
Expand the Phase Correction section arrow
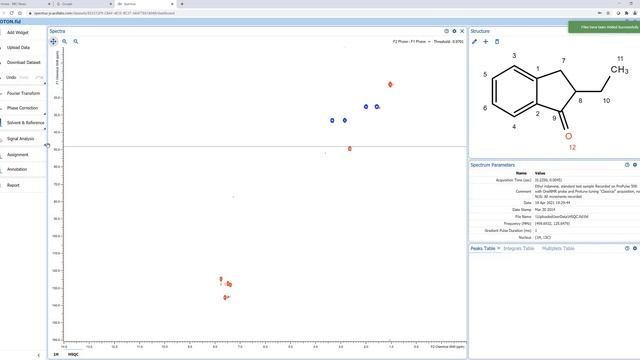coord(45,114)
